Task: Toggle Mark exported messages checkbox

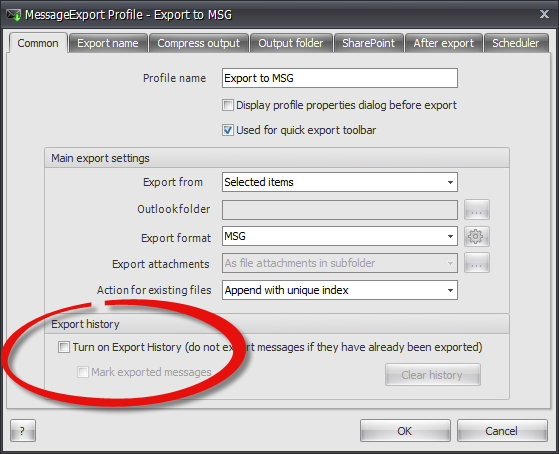Action: pyautogui.click(x=83, y=372)
